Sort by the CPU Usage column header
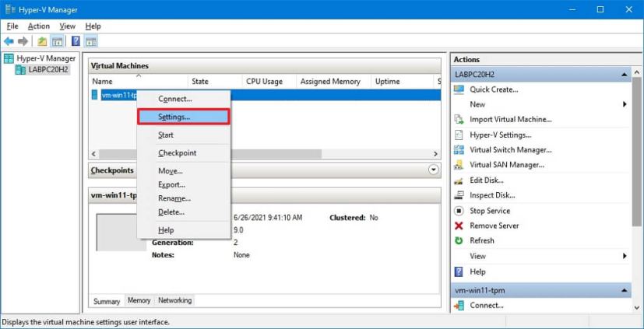This screenshot has width=644, height=329. coord(264,82)
